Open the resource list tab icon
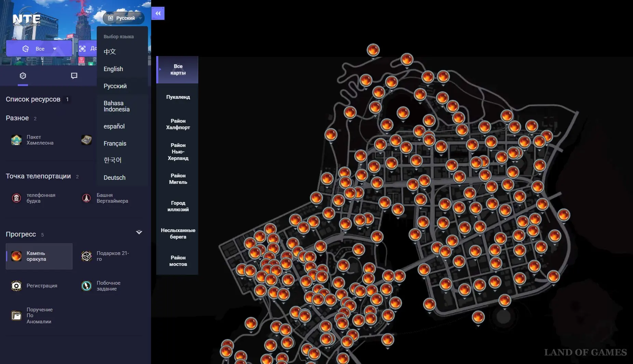This screenshot has width=633, height=364. [x=23, y=76]
